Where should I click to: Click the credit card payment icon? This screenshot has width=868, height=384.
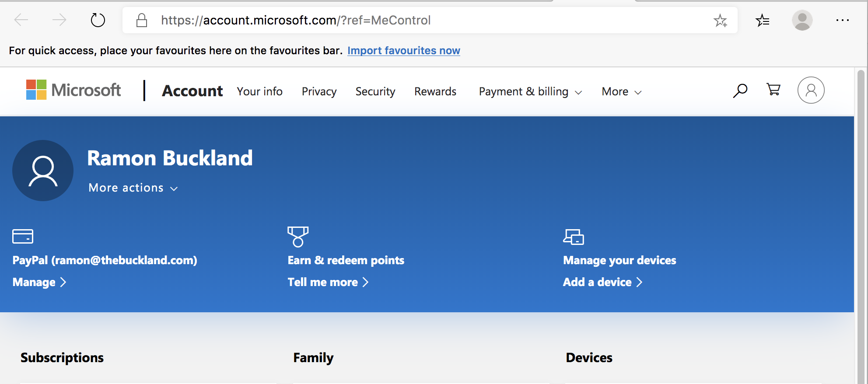coord(23,236)
